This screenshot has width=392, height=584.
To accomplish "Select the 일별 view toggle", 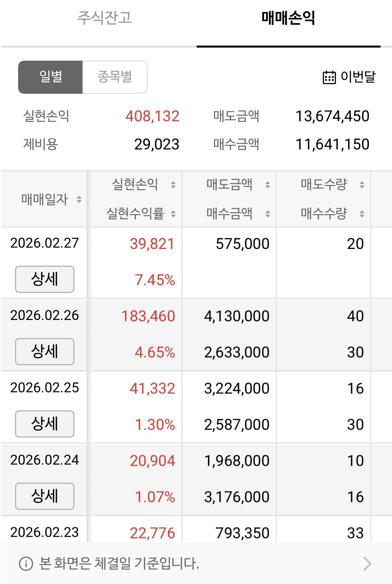I will click(x=50, y=77).
